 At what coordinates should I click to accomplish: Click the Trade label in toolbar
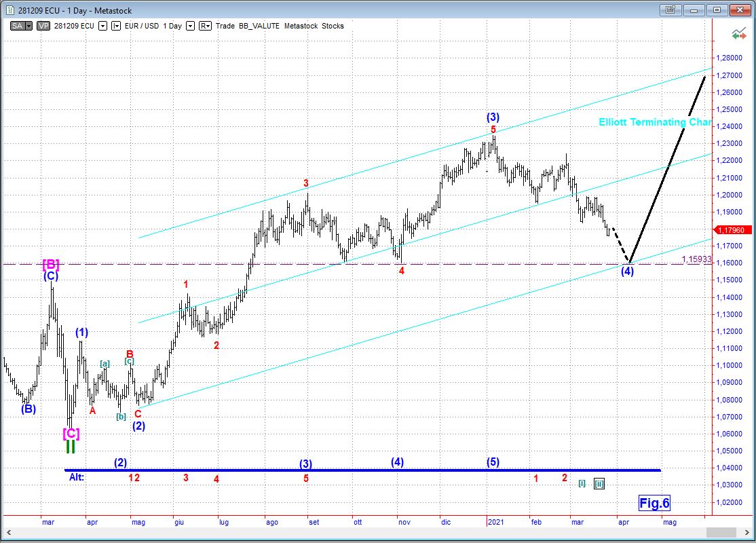click(225, 26)
